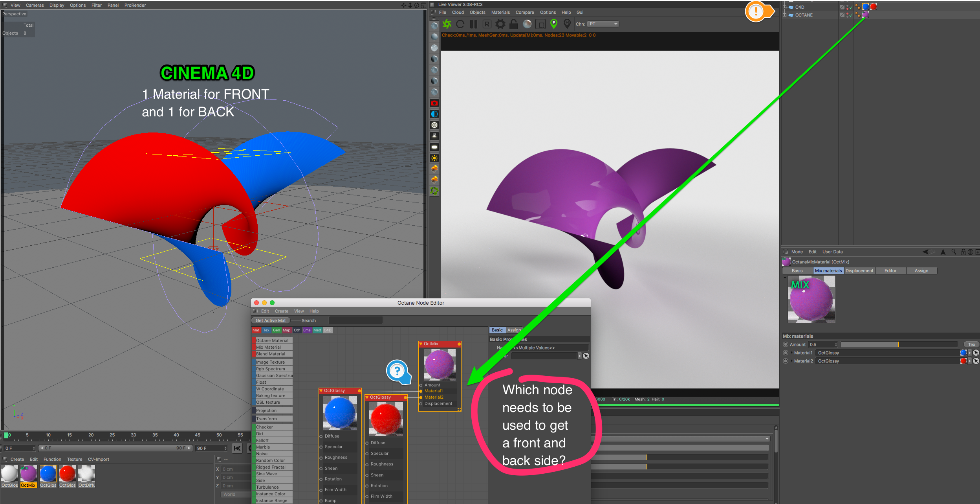Click the material picker pin icon
Image resolution: width=980 pixels, height=504 pixels.
tap(567, 24)
